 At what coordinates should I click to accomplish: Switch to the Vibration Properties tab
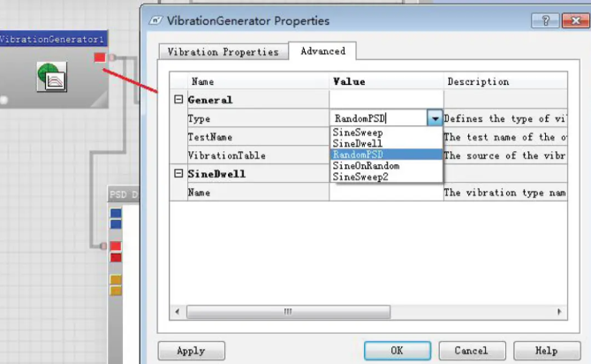[223, 52]
